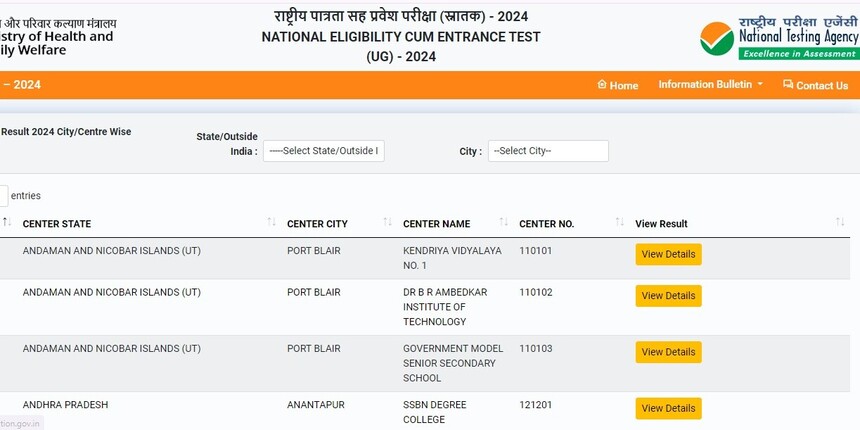Expand the Information Bulletin menu
The width and height of the screenshot is (860, 430).
[710, 84]
